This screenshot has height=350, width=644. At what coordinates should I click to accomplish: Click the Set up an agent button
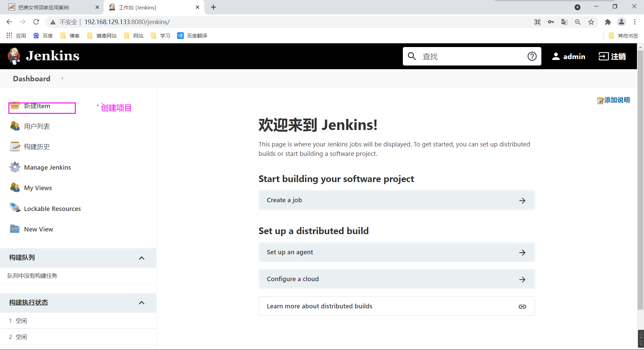click(x=397, y=252)
